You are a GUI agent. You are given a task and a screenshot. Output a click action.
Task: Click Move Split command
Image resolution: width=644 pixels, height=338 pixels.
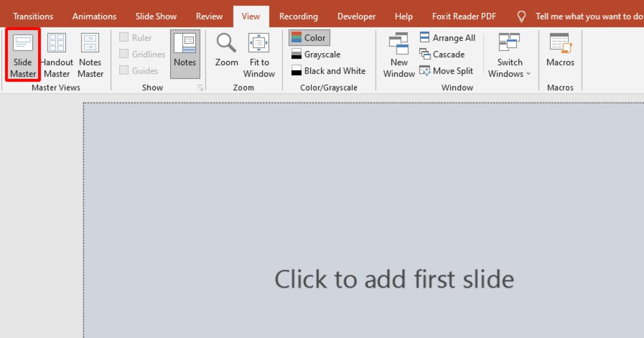tap(447, 71)
